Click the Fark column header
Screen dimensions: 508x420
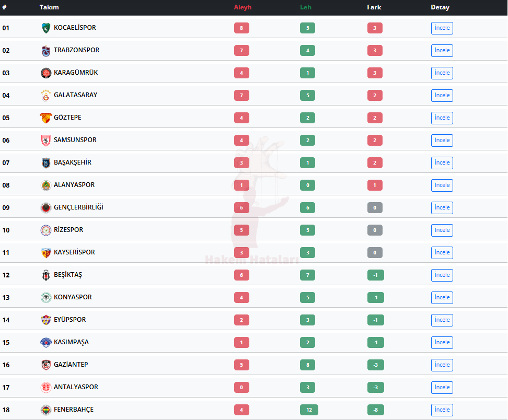coord(374,7)
